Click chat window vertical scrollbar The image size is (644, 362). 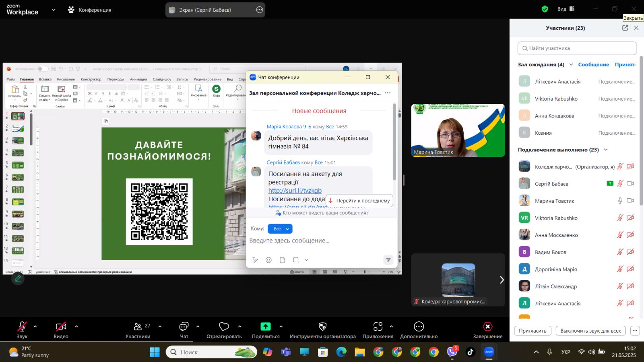pyautogui.click(x=394, y=142)
